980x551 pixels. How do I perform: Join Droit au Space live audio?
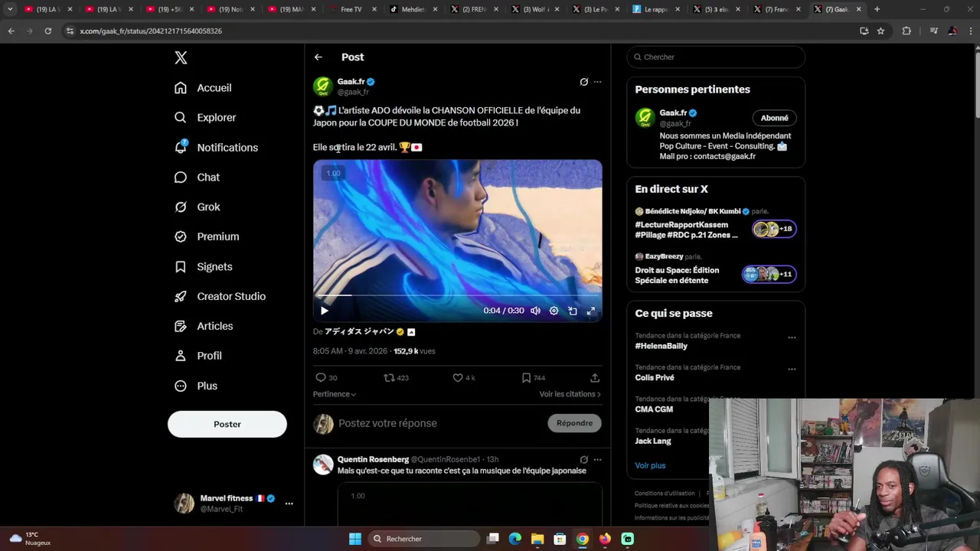tap(716, 269)
